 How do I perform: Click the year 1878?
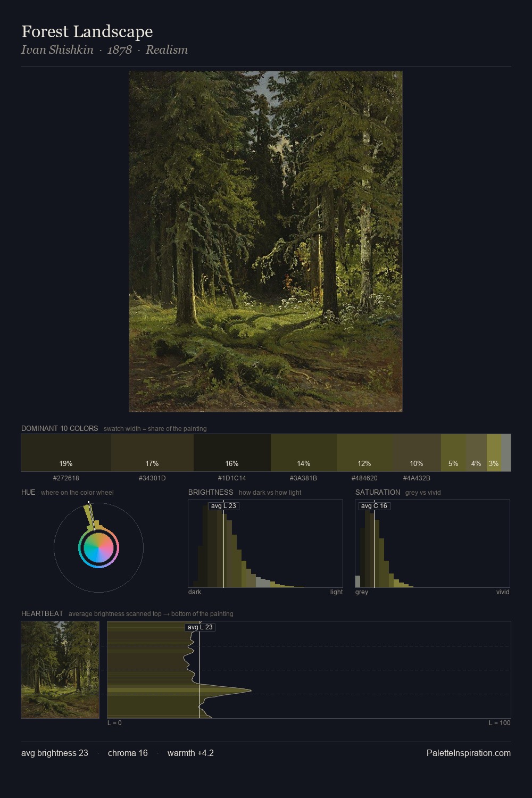[x=120, y=50]
